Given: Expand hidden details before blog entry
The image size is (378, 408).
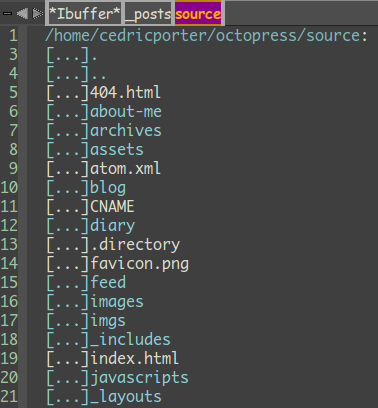Looking at the screenshot, I should tap(68, 188).
